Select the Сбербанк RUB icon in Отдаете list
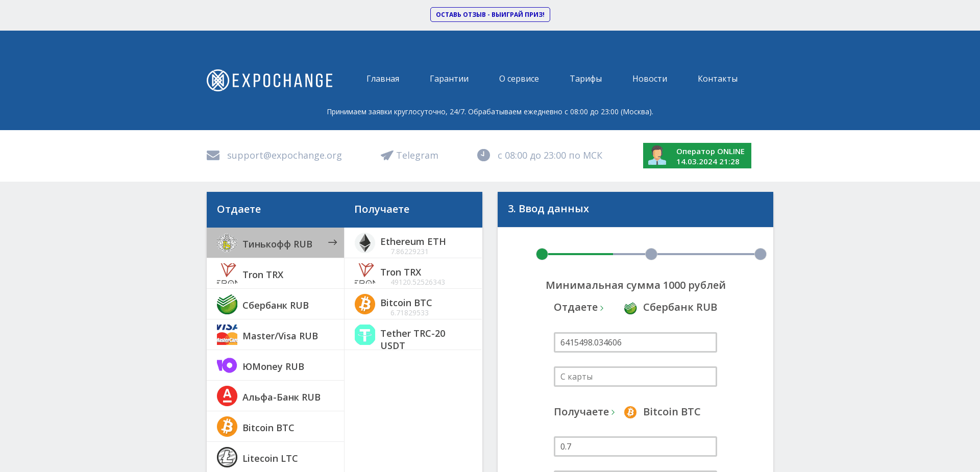Viewport: 980px width, 472px height. coord(227,304)
